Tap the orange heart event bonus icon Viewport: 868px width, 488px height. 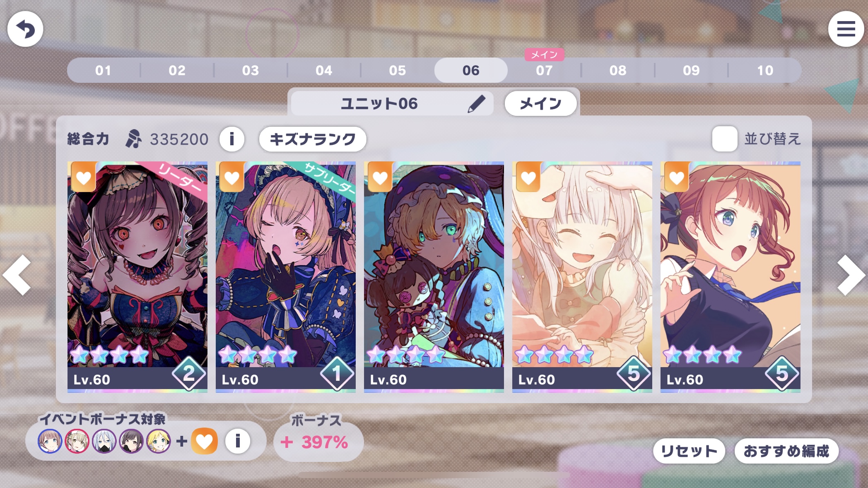tap(204, 441)
